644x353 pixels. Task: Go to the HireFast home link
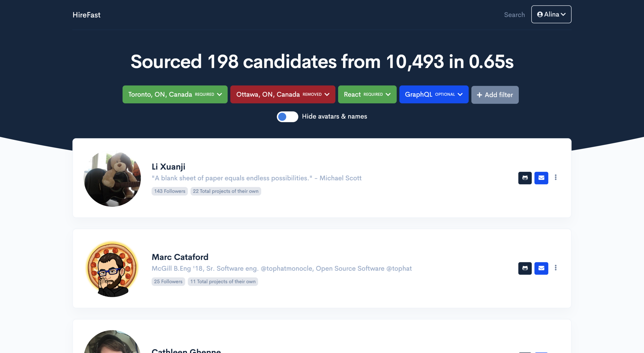(x=87, y=15)
